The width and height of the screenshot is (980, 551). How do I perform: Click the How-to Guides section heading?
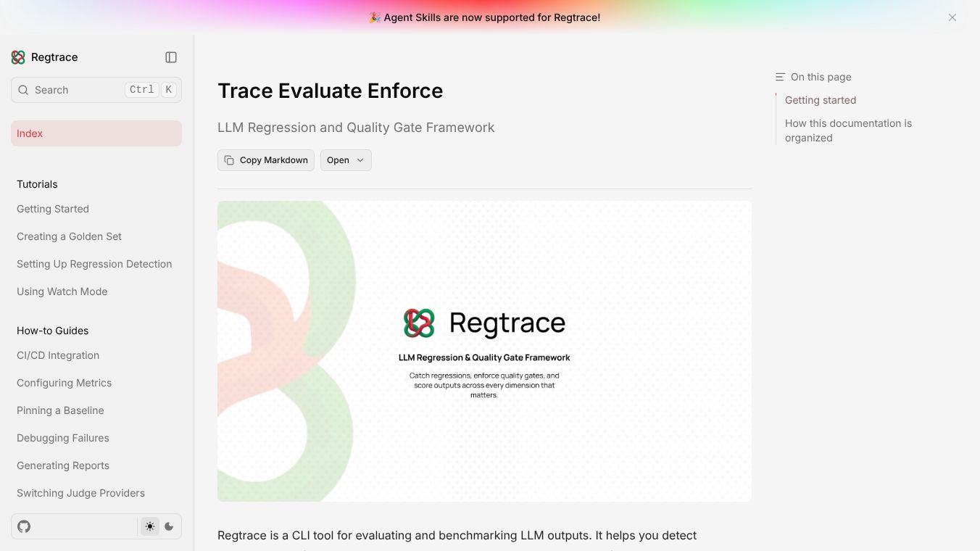pos(53,331)
